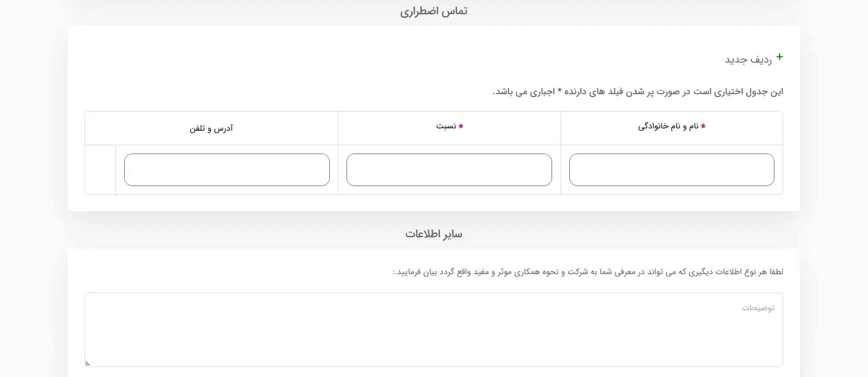The image size is (868, 377).
Task: Click the asterisk beside the 'نسبت' header
Action: pyautogui.click(x=461, y=126)
